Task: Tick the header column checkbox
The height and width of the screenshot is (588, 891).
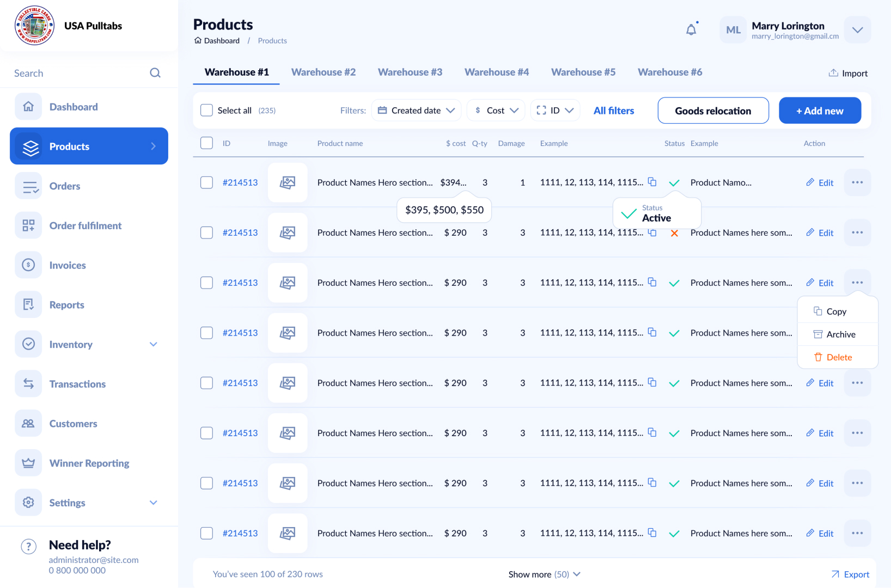Action: 206,143
